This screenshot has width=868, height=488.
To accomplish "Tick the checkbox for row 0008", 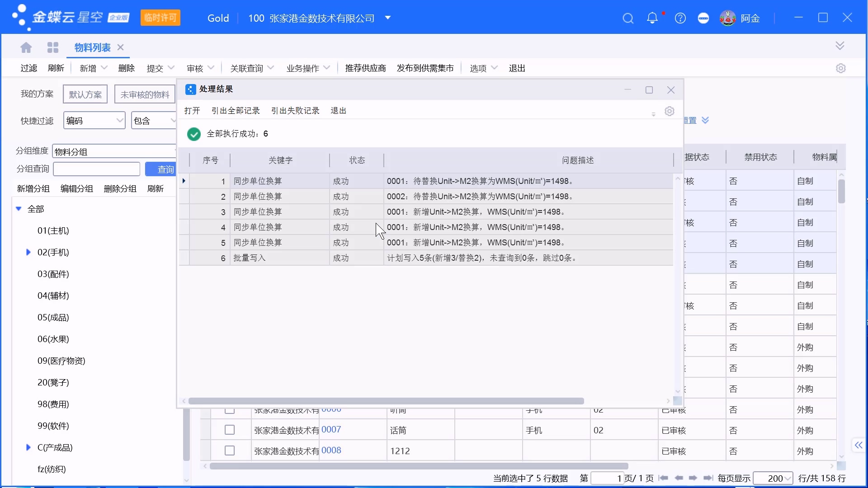I will pos(230,450).
